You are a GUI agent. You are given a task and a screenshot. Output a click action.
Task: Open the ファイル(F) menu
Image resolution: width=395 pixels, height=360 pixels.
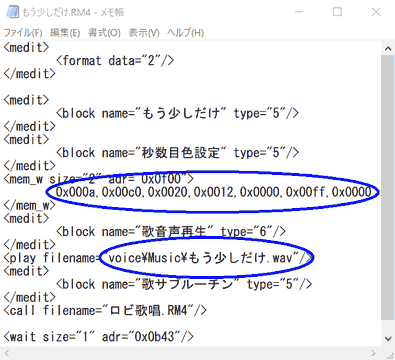[23, 33]
